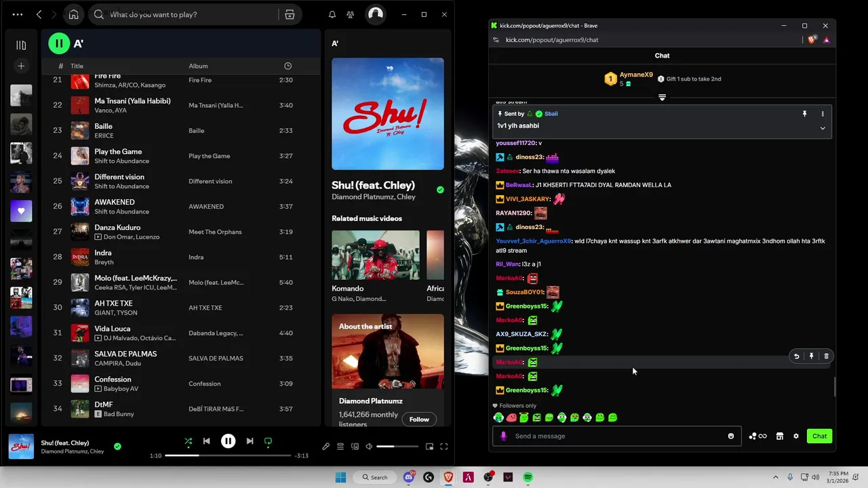Open Brave Shields lion icon
868x488 pixels.
click(812, 40)
